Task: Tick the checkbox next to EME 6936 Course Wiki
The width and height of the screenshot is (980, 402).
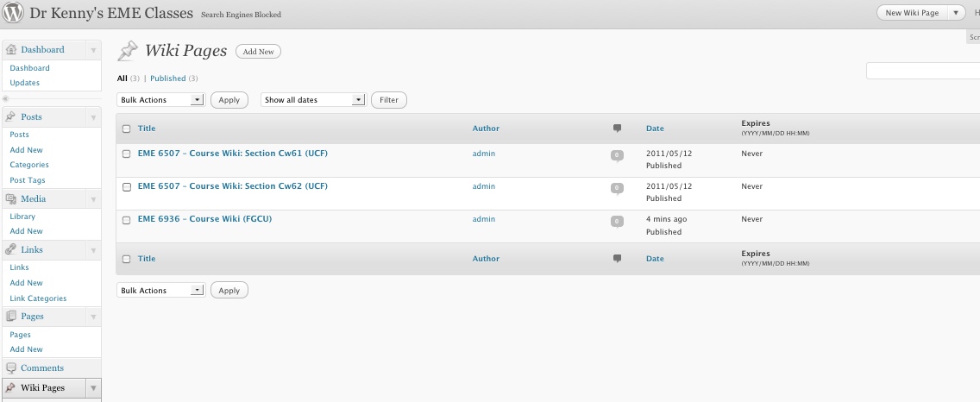Action: click(127, 220)
